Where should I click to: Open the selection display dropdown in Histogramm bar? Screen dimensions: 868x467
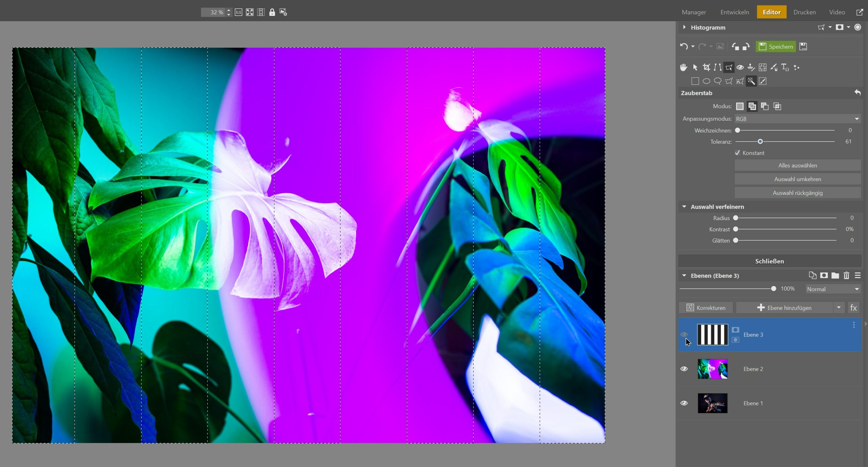click(x=830, y=27)
